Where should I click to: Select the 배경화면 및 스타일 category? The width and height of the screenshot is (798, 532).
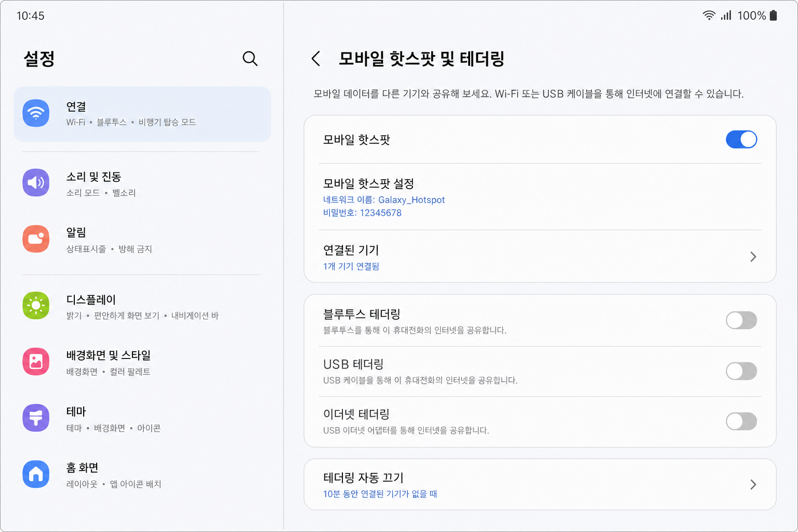click(x=142, y=362)
